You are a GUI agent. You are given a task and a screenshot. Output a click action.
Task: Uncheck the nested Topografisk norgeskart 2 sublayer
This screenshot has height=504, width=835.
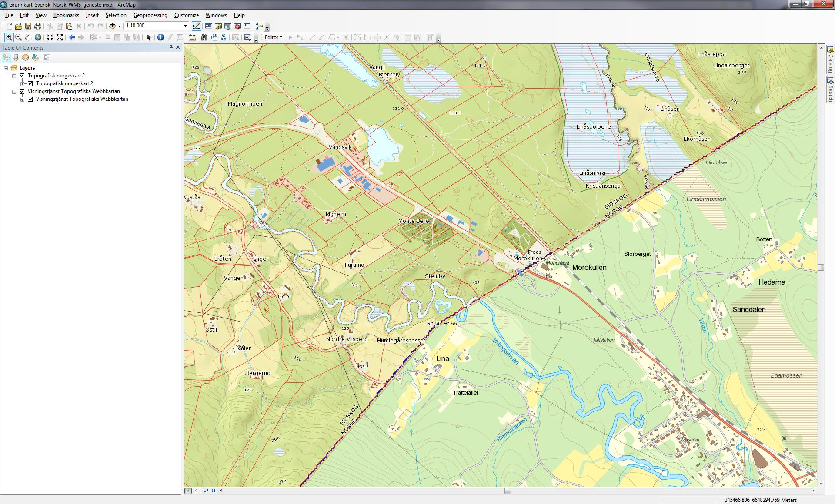pyautogui.click(x=30, y=83)
